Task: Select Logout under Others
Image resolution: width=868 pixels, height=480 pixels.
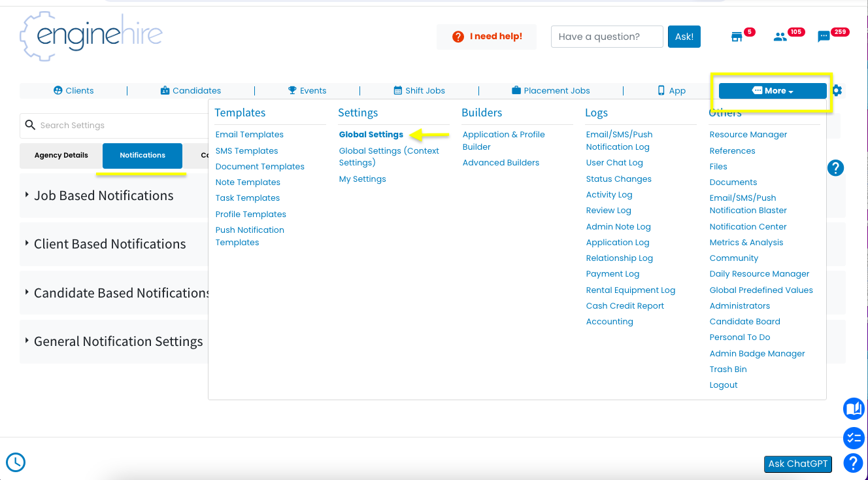Action: (x=724, y=385)
